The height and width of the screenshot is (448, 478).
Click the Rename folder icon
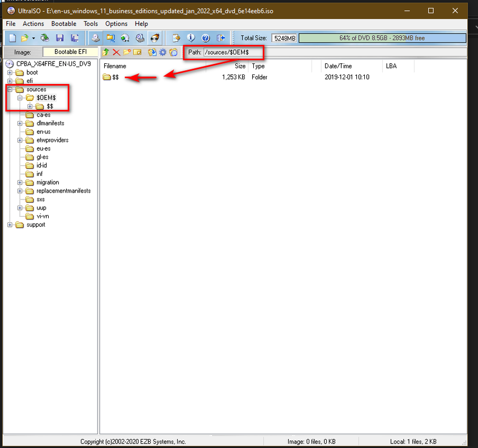coord(137,53)
